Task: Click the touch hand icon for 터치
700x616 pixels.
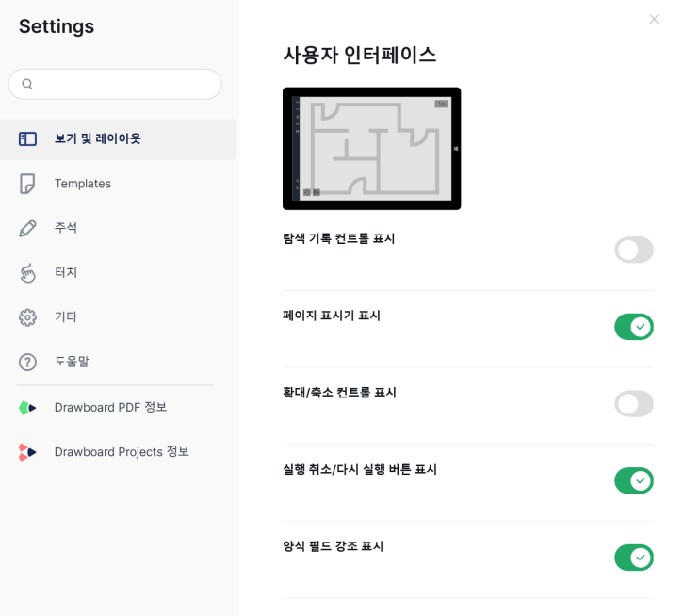Action: [x=27, y=272]
